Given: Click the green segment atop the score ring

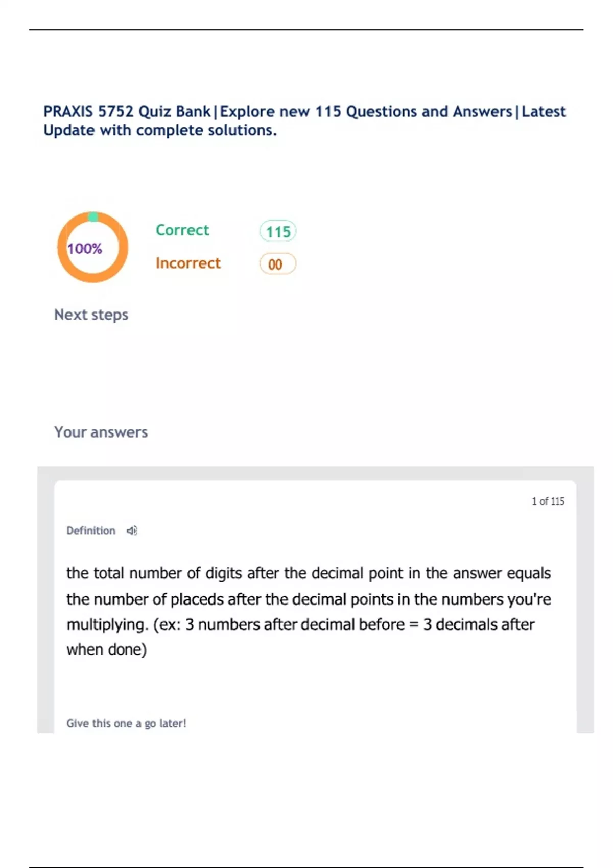Looking at the screenshot, I should 93,216.
